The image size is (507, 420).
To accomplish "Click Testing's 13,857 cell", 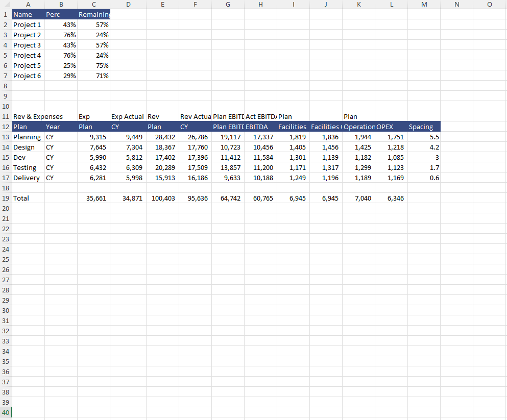I will 228,168.
